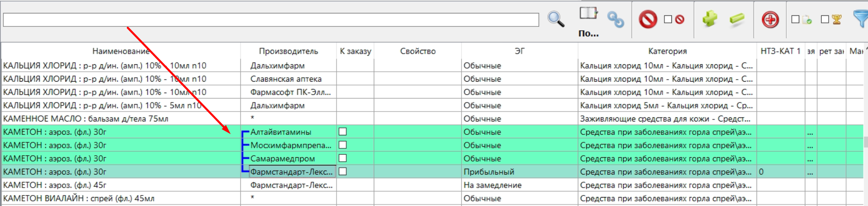
Task: Click the green minus remove icon
Action: click(737, 19)
